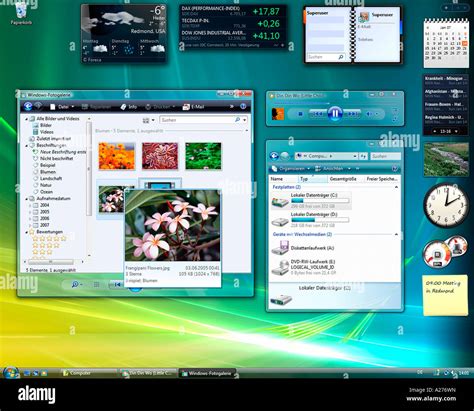Select the orange flowers thumbnail
The image size is (474, 411).
click(x=117, y=156)
